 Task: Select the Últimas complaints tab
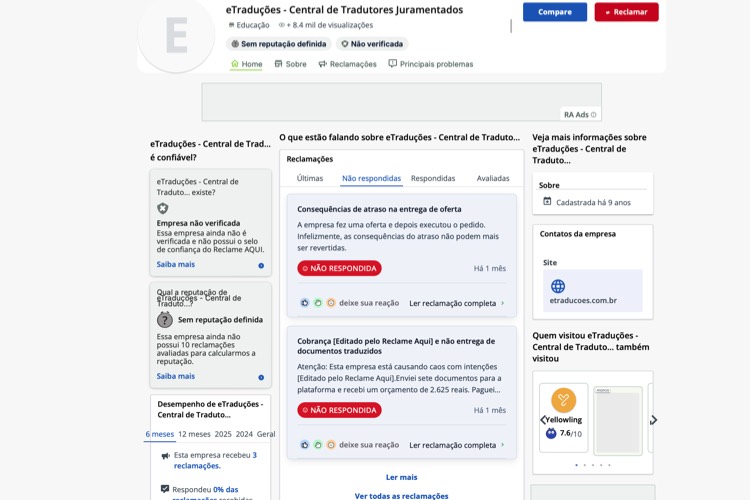(309, 178)
